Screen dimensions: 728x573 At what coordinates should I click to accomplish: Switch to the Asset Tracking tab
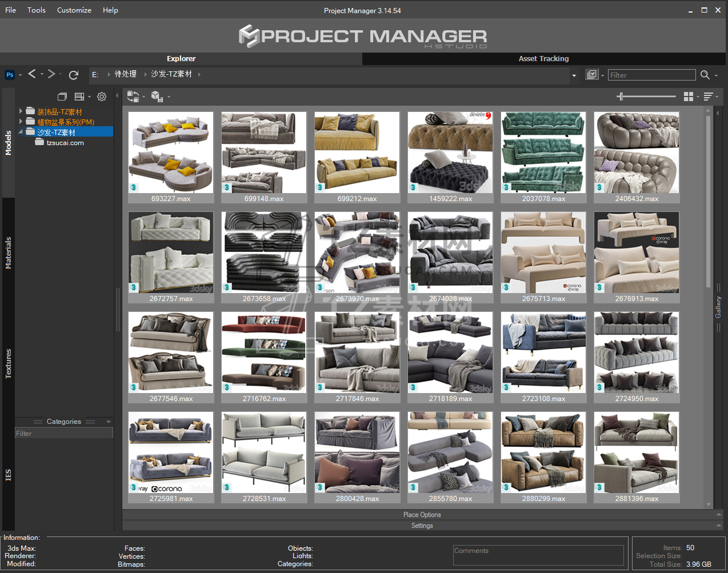point(543,58)
